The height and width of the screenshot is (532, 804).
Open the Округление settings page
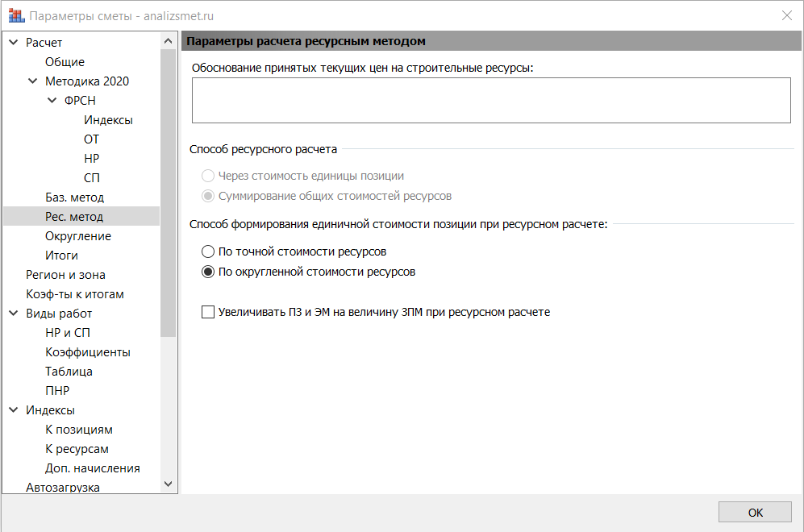pos(78,236)
